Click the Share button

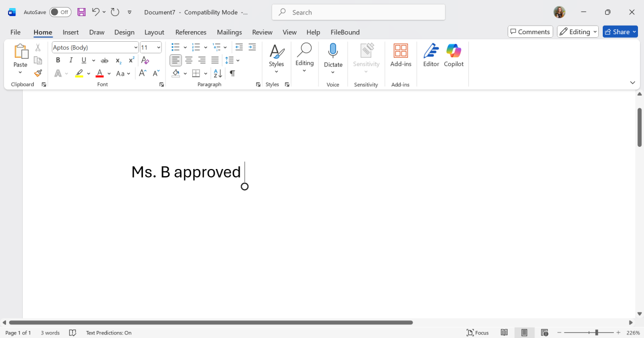click(x=620, y=32)
